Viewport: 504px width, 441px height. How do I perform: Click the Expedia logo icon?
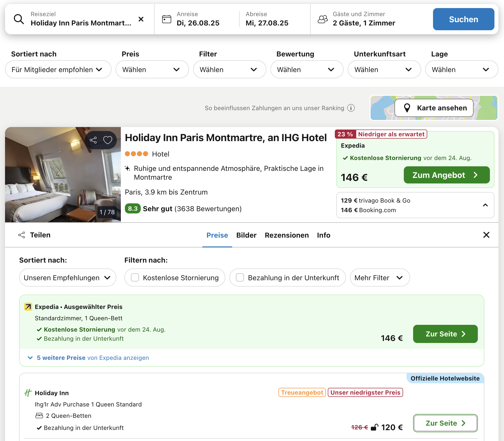coord(28,307)
